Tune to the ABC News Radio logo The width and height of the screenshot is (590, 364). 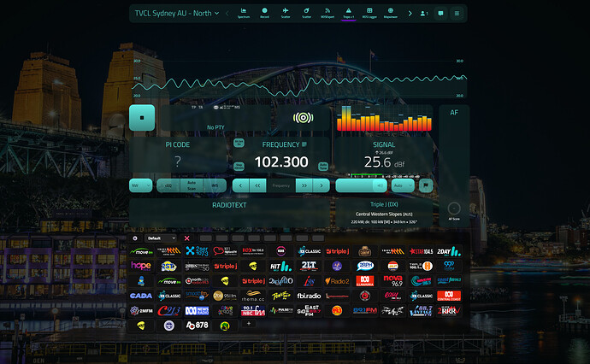[x=197, y=311]
